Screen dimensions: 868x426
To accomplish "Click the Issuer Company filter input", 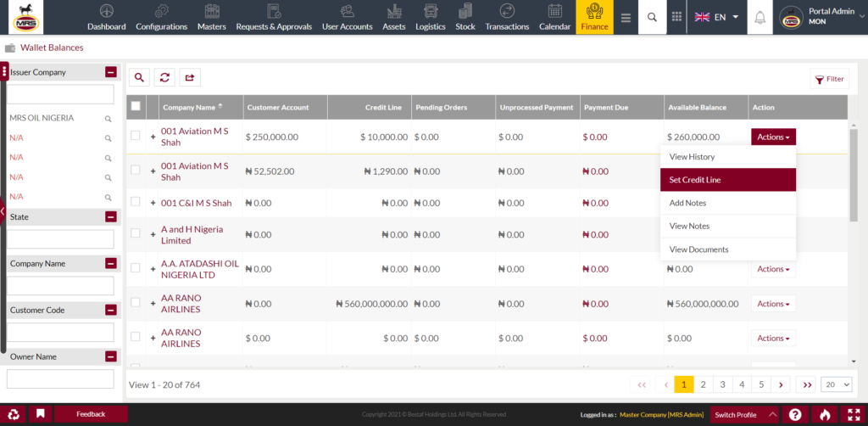I will 60,94.
